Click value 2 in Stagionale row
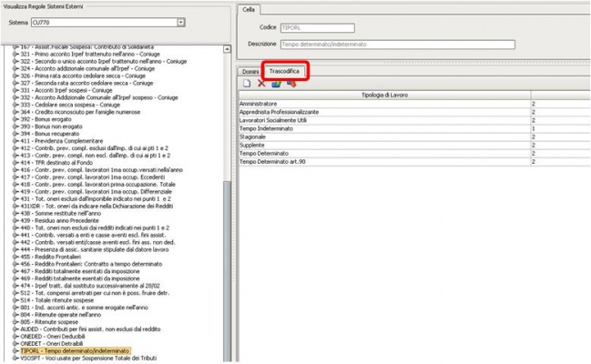Viewport: 591px width, 364px height. [534, 136]
